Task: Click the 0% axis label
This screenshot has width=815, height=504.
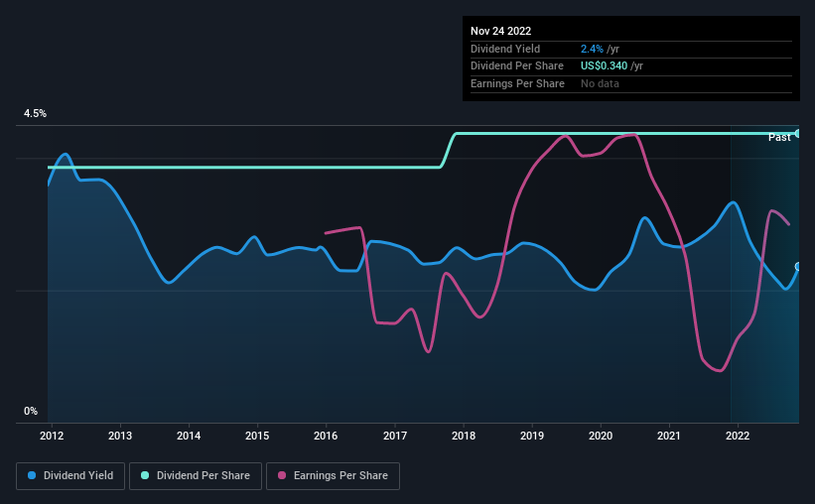Action: coord(31,411)
